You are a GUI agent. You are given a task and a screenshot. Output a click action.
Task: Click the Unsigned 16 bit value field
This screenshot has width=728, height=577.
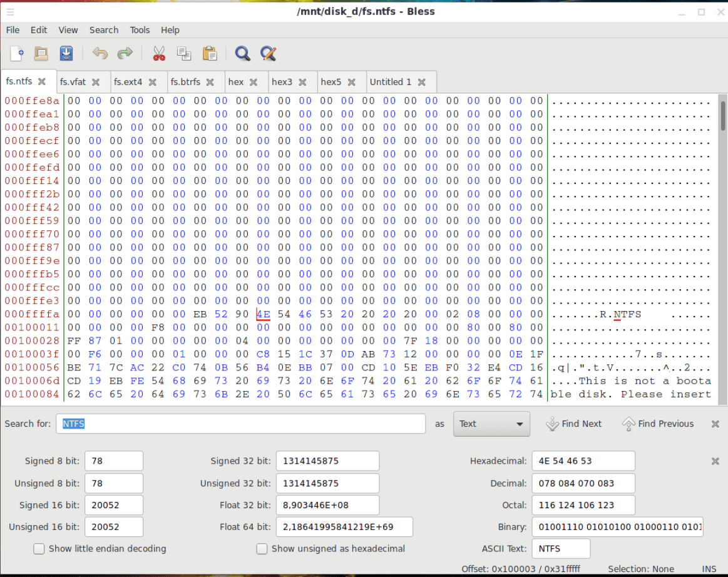(114, 527)
